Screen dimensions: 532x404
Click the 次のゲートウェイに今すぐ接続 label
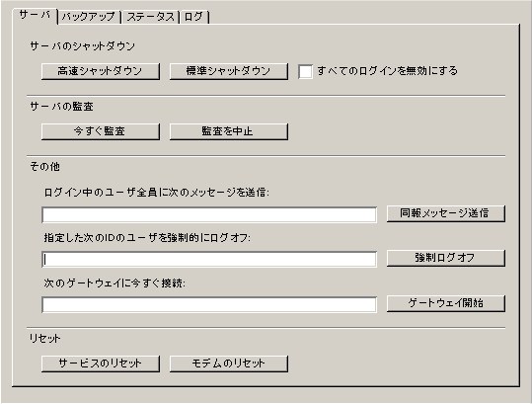(x=114, y=283)
